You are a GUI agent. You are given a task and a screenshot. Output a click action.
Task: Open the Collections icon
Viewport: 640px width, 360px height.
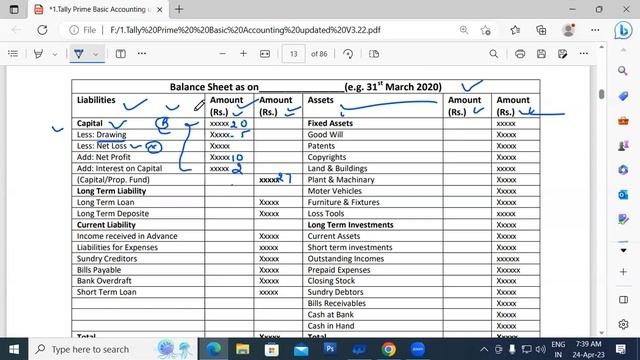pos(541,30)
